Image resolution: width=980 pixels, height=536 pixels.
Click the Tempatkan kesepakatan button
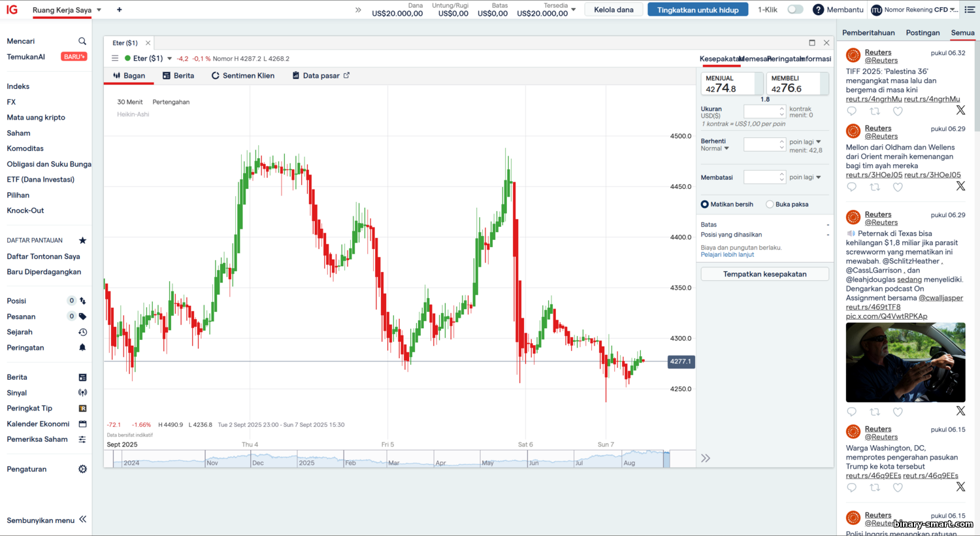[x=764, y=274]
